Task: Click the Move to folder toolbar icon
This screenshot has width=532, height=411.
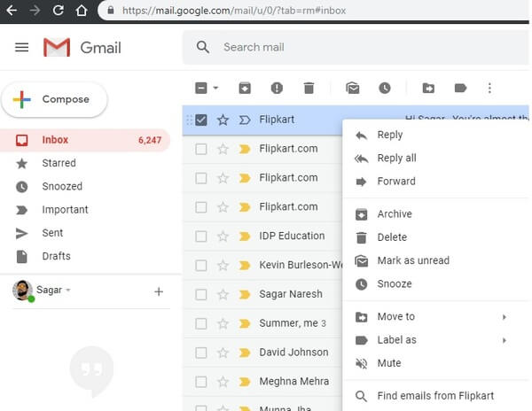Action: [428, 88]
